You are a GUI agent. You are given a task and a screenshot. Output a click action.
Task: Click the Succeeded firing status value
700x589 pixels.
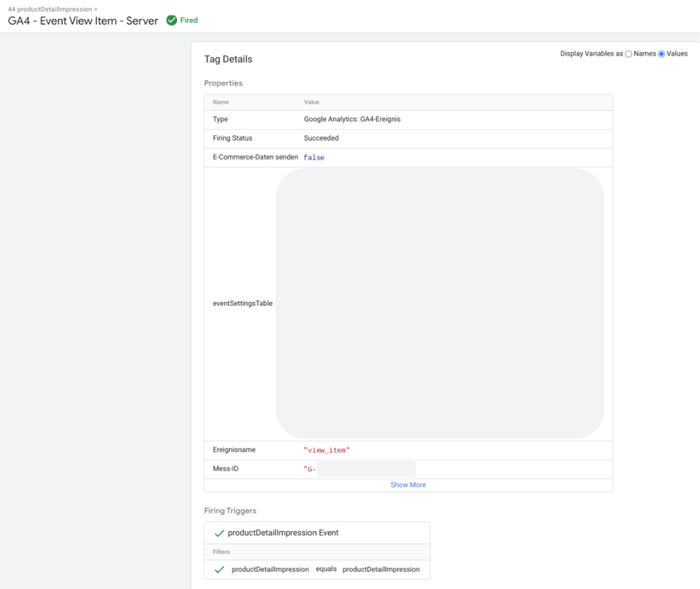[321, 138]
